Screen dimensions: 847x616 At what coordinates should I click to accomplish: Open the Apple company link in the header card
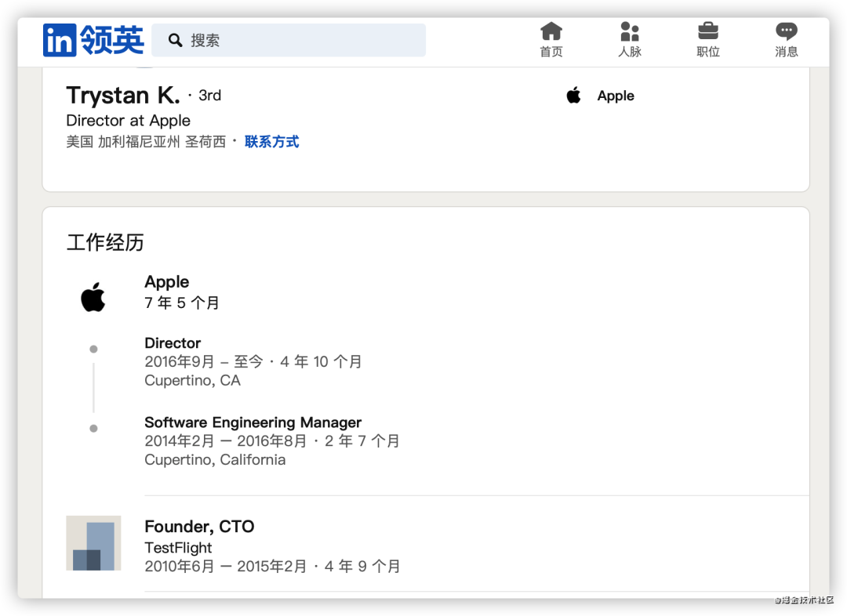coord(616,96)
